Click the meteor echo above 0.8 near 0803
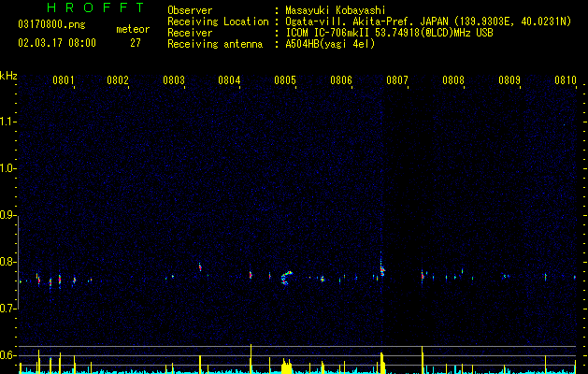588x374 pixels. 200,266
